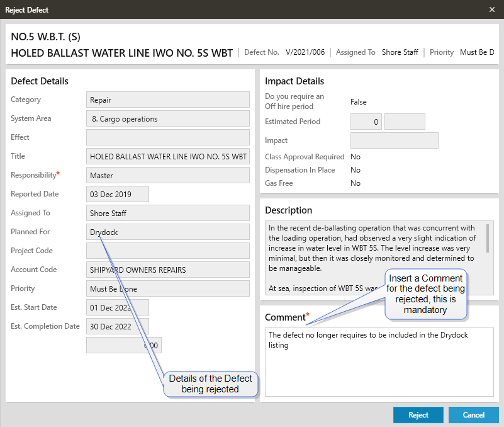Click the Comment section label
Image resolution: width=504 pixels, height=427 pixels.
tap(287, 317)
